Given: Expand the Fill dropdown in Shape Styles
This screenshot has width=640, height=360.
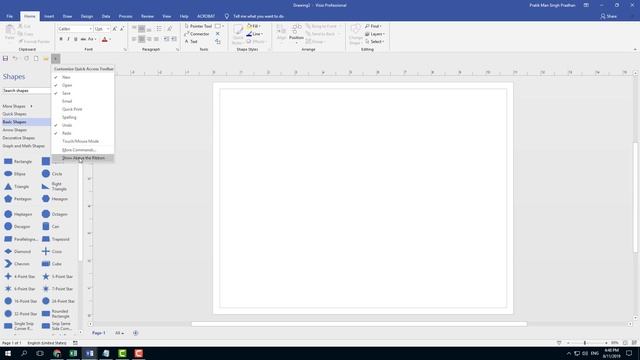Looking at the screenshot, I should tap(254, 26).
